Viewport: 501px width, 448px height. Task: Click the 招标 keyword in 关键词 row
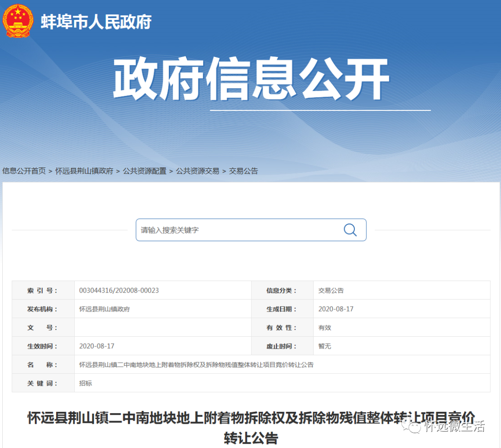click(86, 383)
